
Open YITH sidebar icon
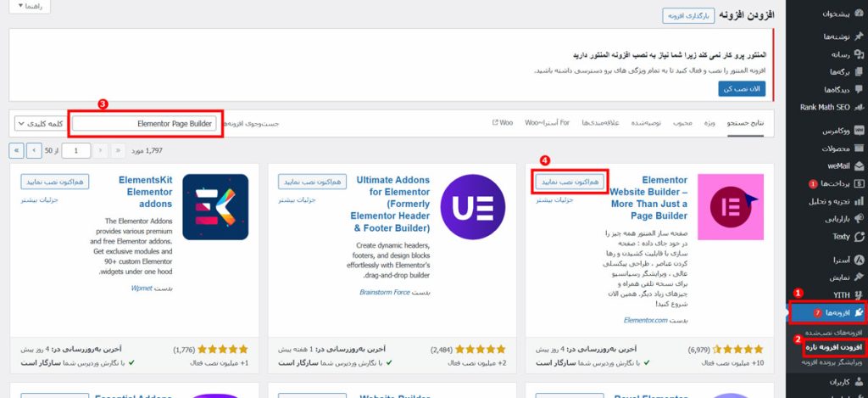click(x=859, y=295)
